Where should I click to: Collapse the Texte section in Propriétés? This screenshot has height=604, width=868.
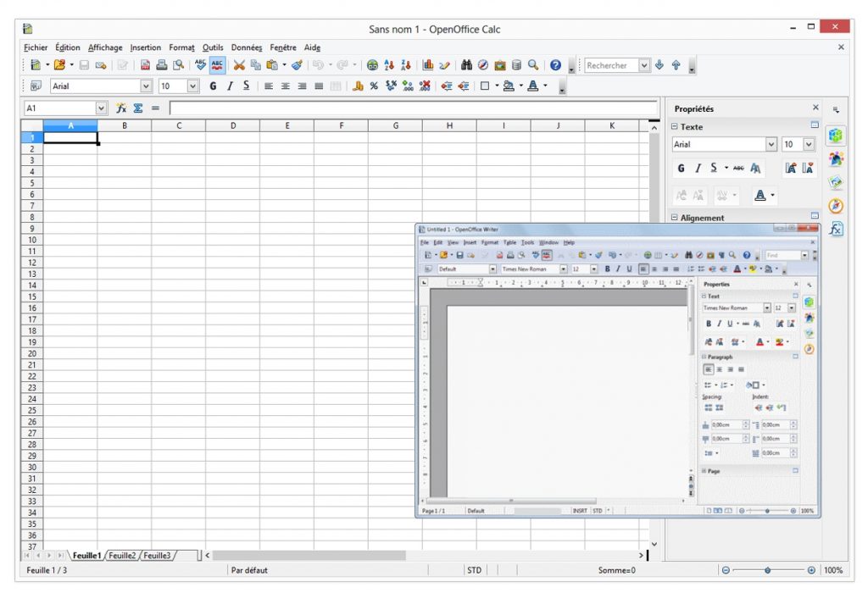[x=674, y=127]
